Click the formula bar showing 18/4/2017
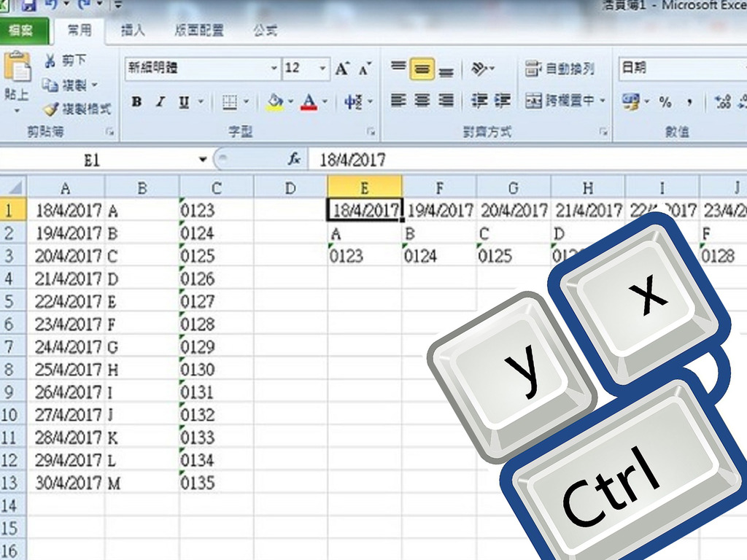The width and height of the screenshot is (747, 560). 528,159
